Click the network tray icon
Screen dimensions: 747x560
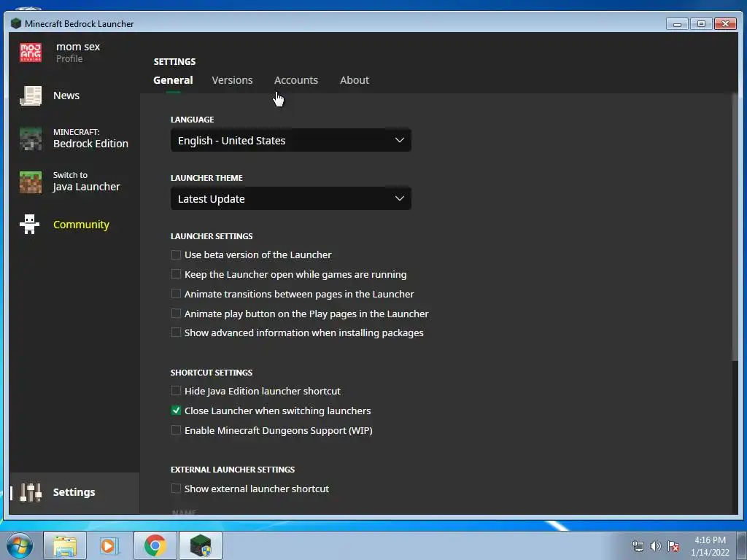coord(638,545)
